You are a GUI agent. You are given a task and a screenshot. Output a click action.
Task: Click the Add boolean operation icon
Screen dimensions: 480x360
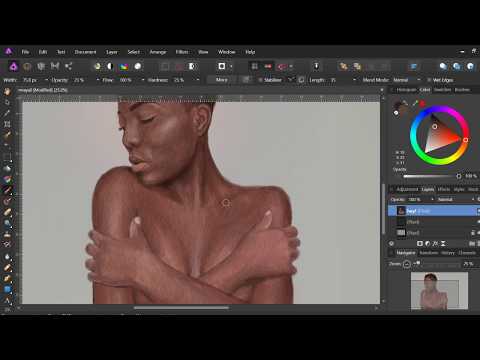(443, 66)
